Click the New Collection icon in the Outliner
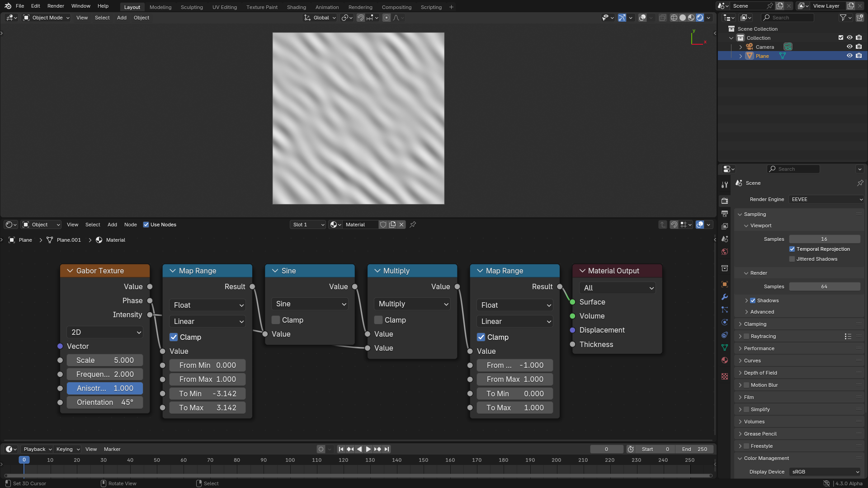This screenshot has height=488, width=868. tap(859, 17)
